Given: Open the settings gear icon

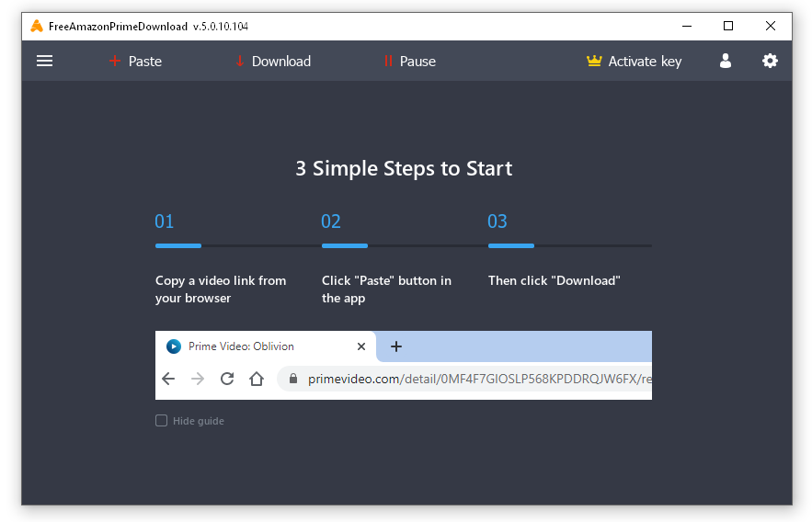Looking at the screenshot, I should 770,61.
